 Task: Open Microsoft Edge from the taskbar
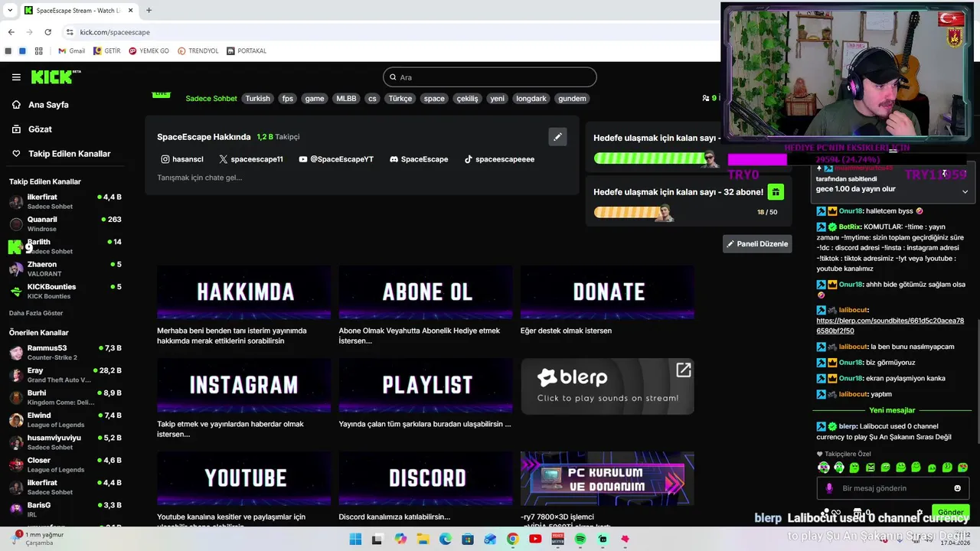(446, 540)
